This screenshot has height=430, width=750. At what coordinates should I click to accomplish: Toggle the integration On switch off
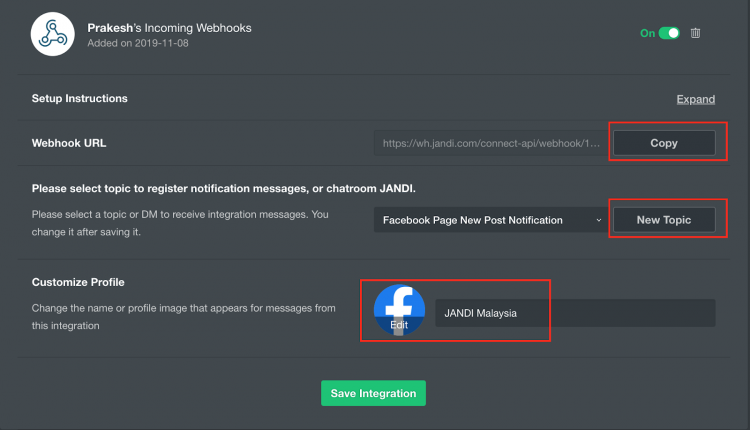point(669,33)
